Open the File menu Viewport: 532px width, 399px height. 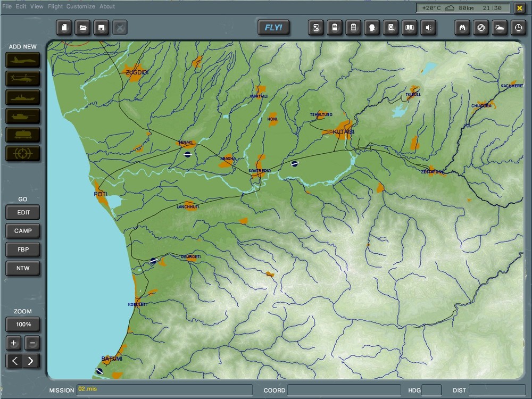7,6
